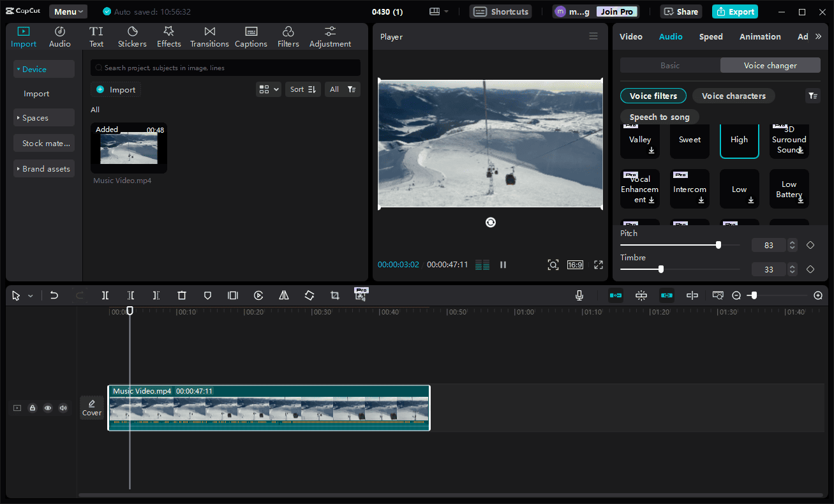Open the Effects panel
The height and width of the screenshot is (504, 834).
pyautogui.click(x=169, y=37)
